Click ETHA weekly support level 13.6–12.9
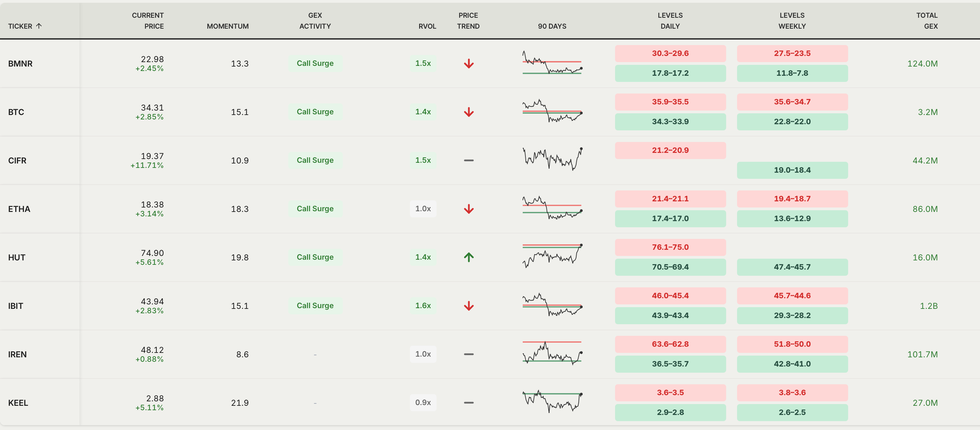The image size is (980, 430). pyautogui.click(x=792, y=219)
